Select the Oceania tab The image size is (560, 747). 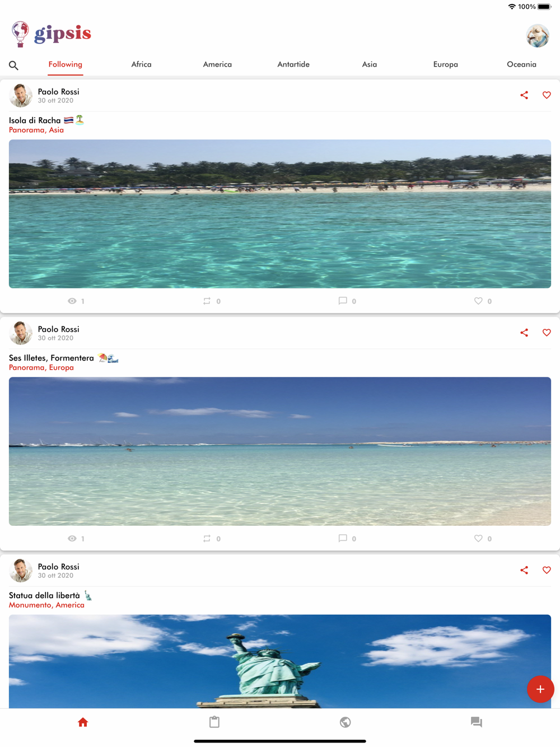click(521, 64)
